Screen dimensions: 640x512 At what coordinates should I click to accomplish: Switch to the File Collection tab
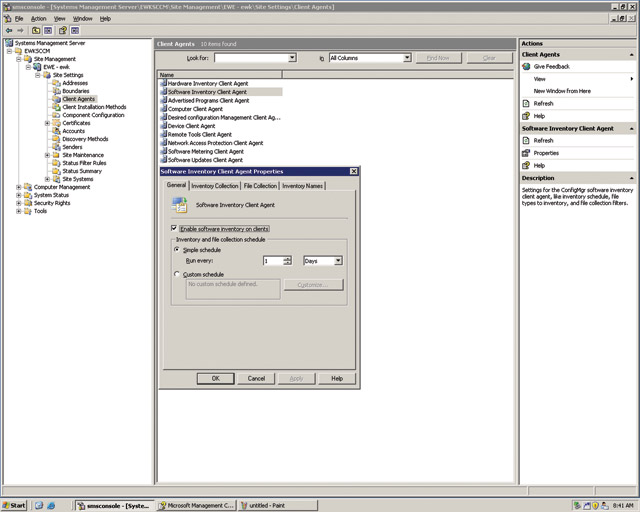(x=260, y=186)
